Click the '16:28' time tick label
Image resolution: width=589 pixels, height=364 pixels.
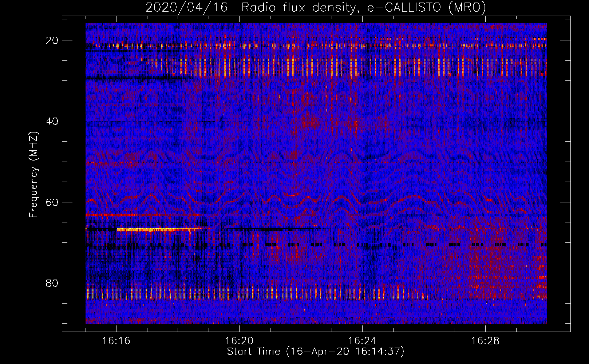pyautogui.click(x=485, y=341)
